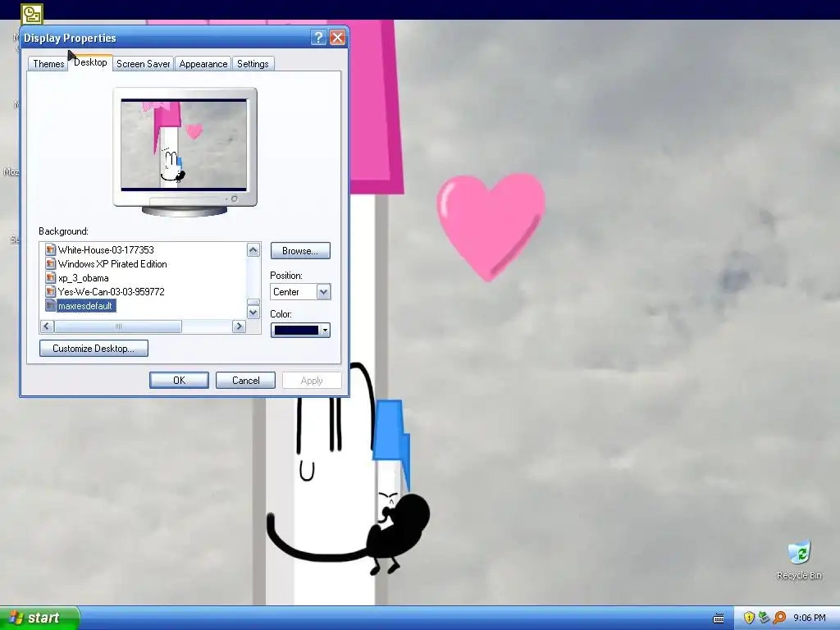
Task: Open the Settings tab
Action: [253, 64]
